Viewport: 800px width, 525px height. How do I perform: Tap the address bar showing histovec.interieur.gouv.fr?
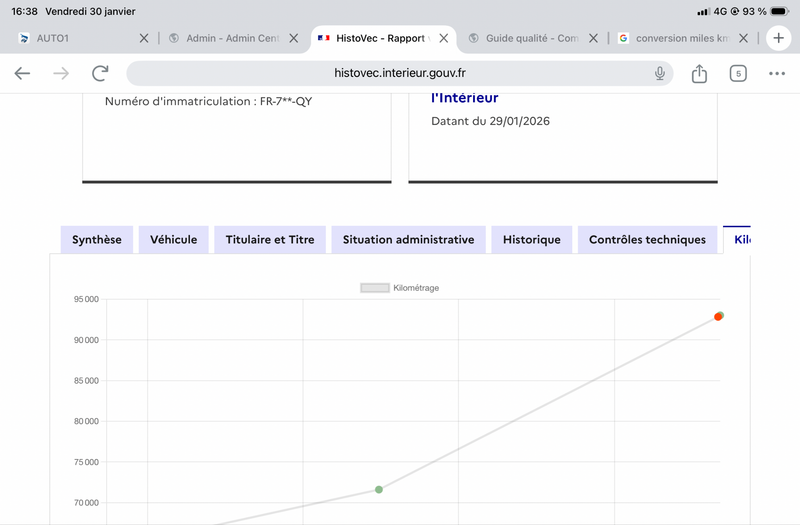point(398,73)
